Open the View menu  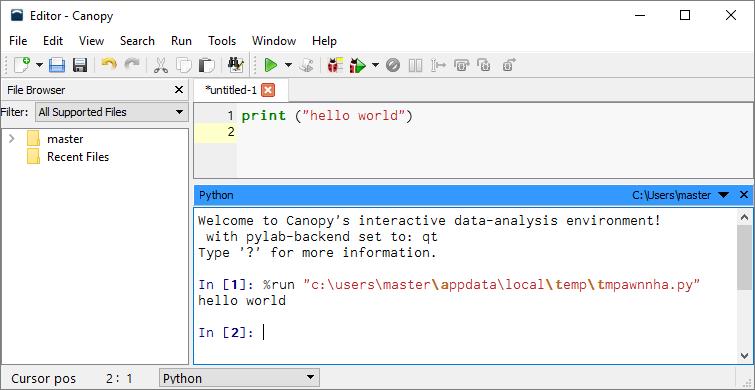tap(91, 41)
